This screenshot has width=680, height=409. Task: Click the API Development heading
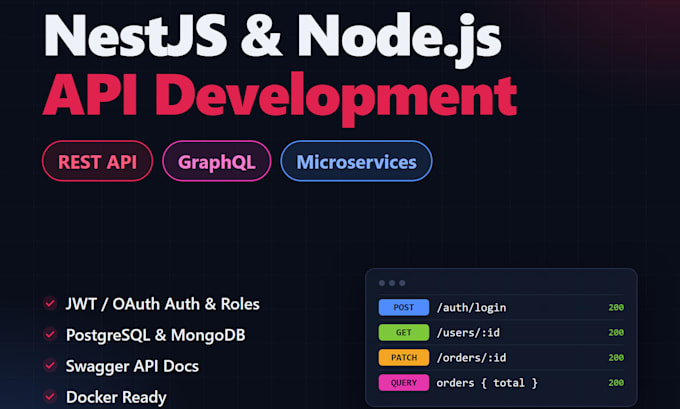pyautogui.click(x=280, y=98)
